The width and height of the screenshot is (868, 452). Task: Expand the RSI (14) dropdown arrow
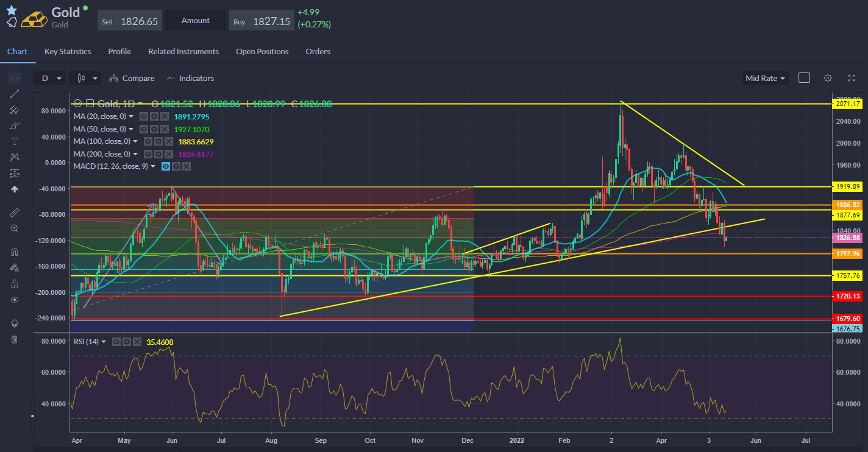pos(104,342)
